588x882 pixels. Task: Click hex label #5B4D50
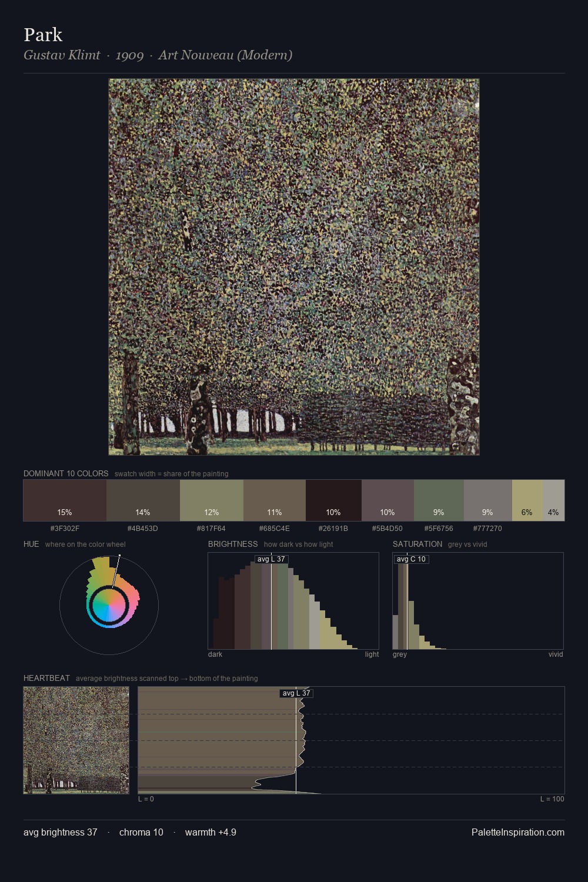point(387,528)
